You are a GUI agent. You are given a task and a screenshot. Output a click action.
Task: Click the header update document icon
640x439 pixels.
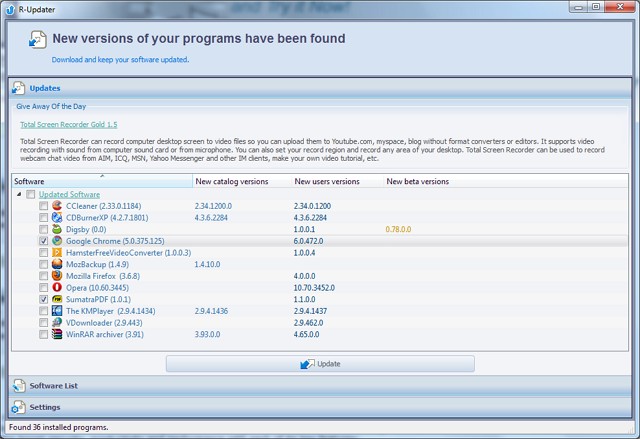[x=37, y=40]
